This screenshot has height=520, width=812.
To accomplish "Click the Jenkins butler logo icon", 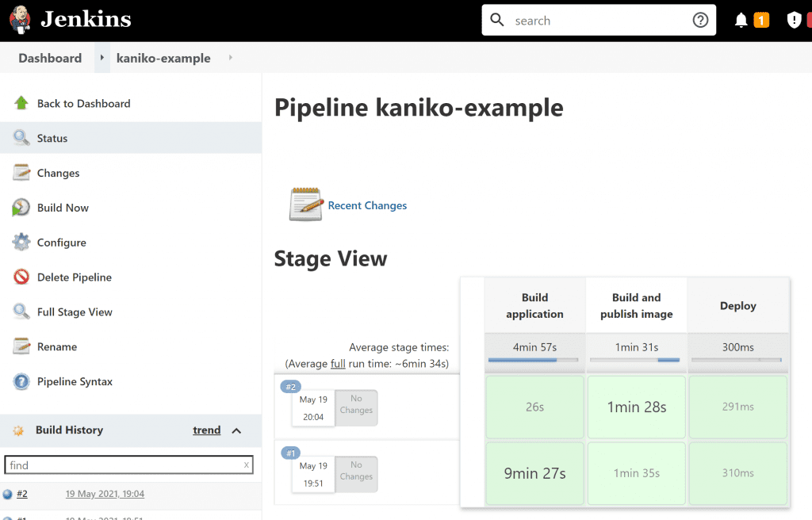I will 21,20.
